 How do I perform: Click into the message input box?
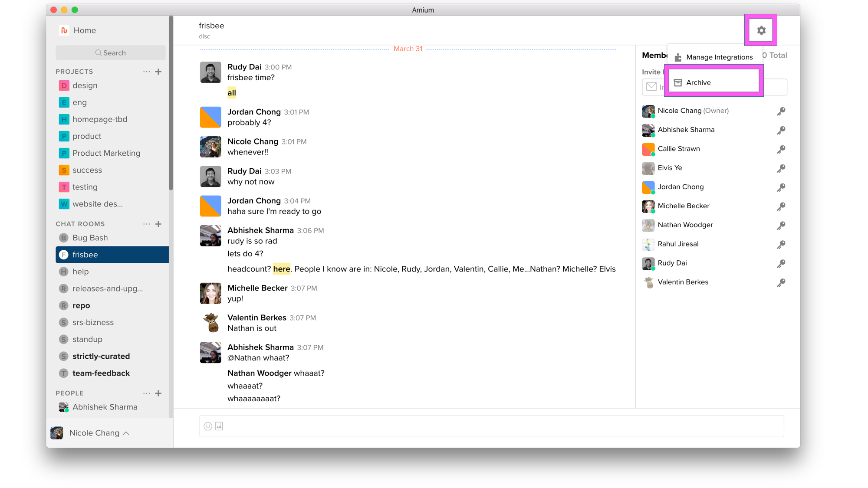coord(491,426)
